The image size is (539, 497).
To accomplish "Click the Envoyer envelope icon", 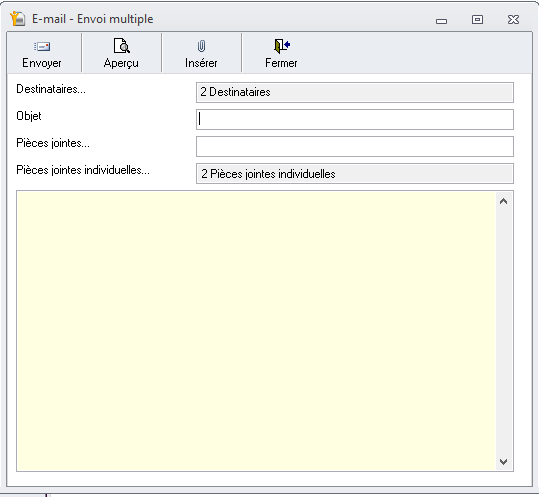I will pyautogui.click(x=42, y=46).
